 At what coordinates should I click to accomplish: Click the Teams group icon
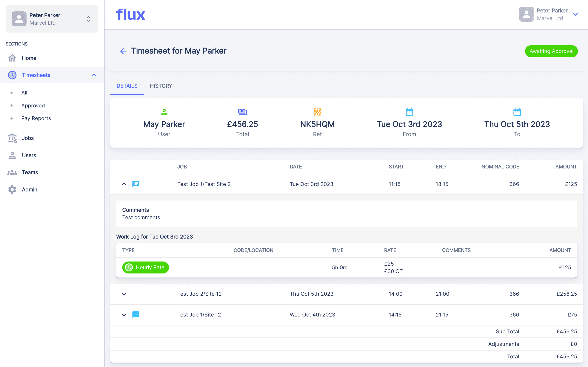(x=12, y=172)
